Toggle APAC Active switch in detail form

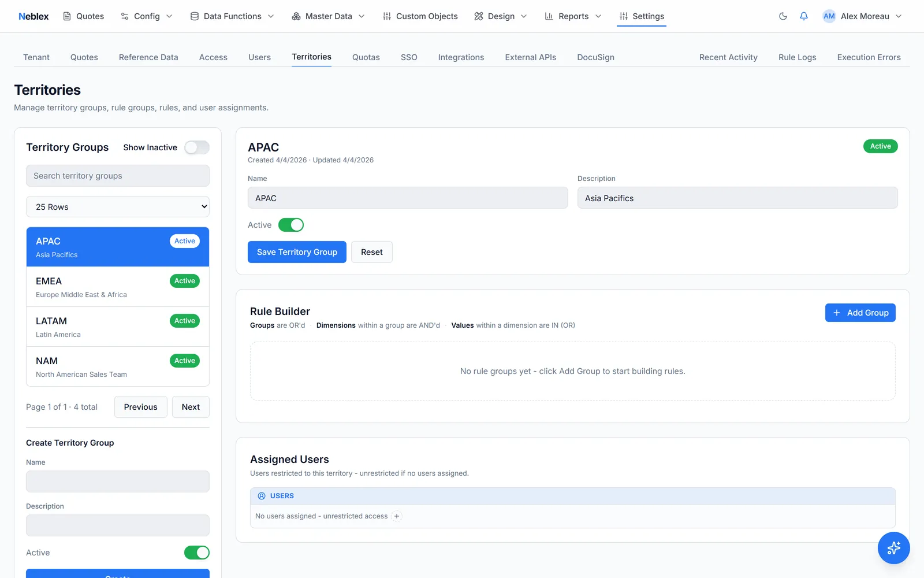(291, 225)
